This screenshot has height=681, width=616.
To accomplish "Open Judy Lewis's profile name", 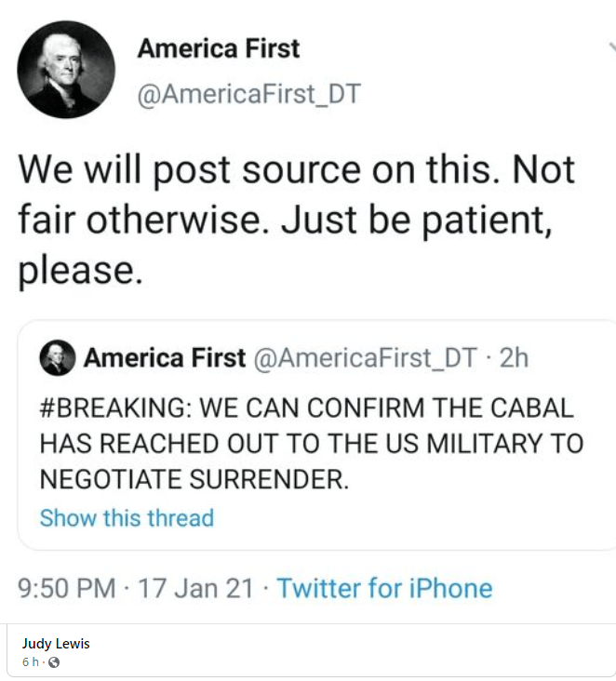I will tap(56, 644).
